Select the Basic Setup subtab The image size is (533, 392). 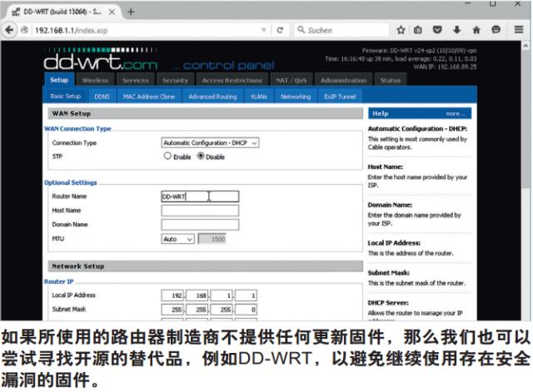click(65, 97)
